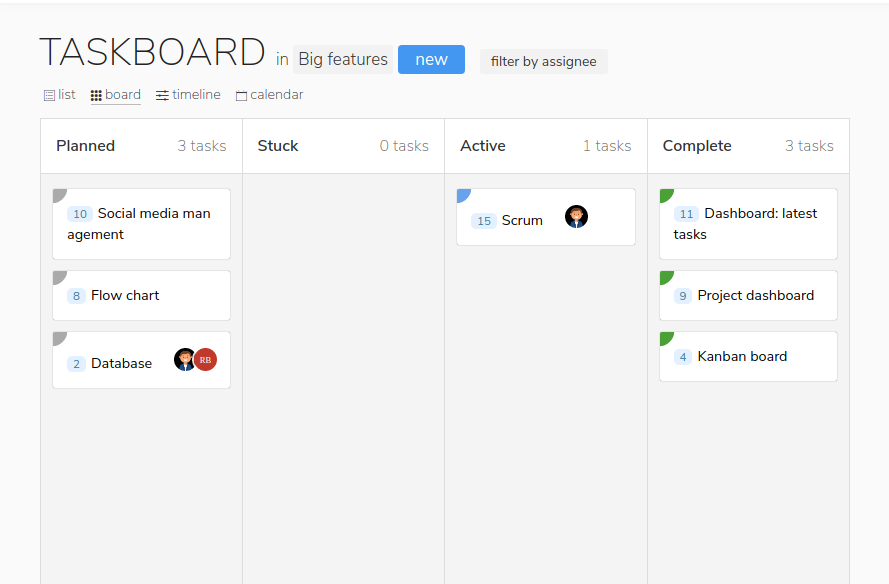
Task: Click the Planned 3 tasks count
Action: [x=202, y=146]
